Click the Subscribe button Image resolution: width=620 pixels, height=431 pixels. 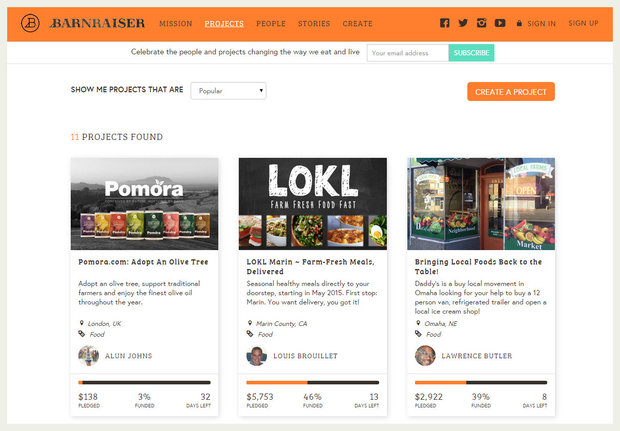(471, 53)
